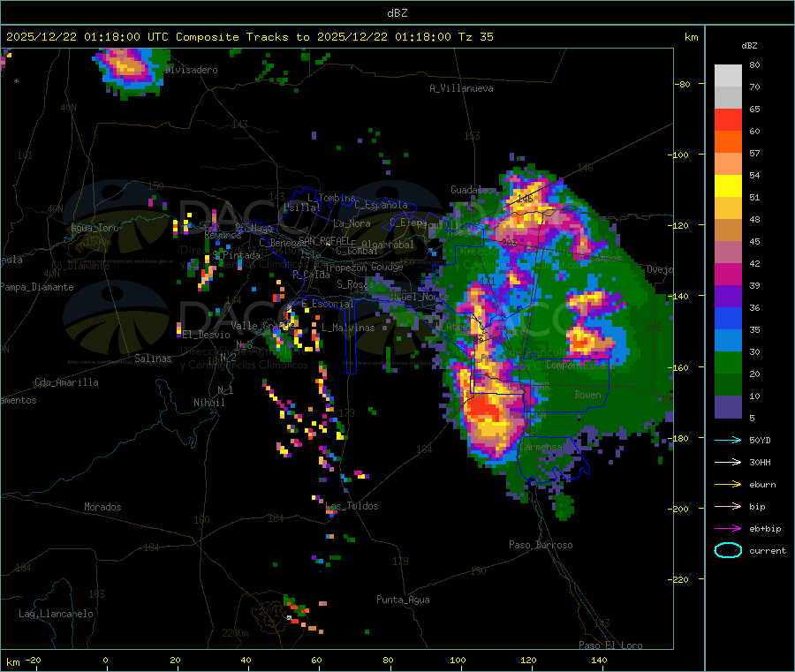Pick the dark purple 5-10 dBZ swatch

coord(728,407)
